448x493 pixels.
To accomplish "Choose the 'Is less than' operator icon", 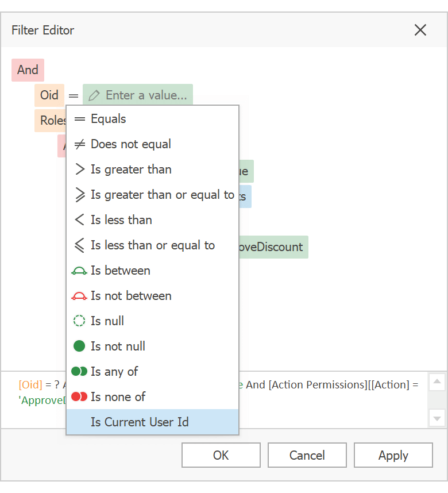I will point(78,219).
